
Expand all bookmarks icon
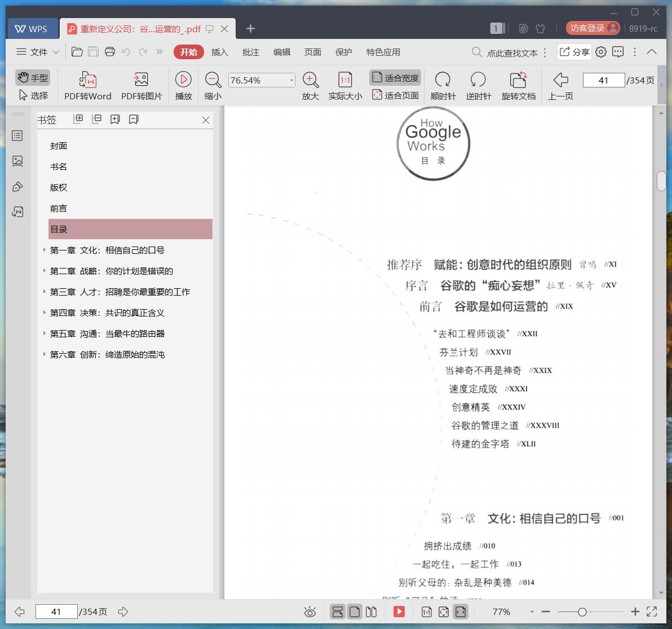pos(78,119)
